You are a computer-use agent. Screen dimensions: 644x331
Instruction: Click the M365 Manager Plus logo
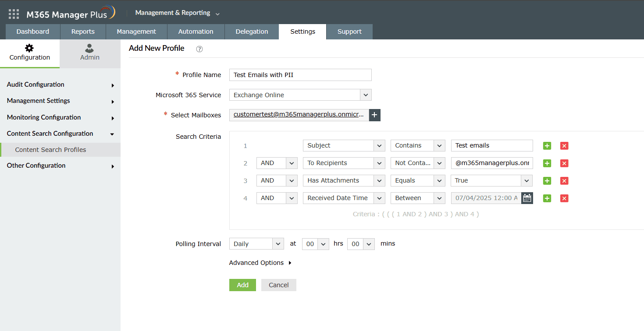pos(71,14)
